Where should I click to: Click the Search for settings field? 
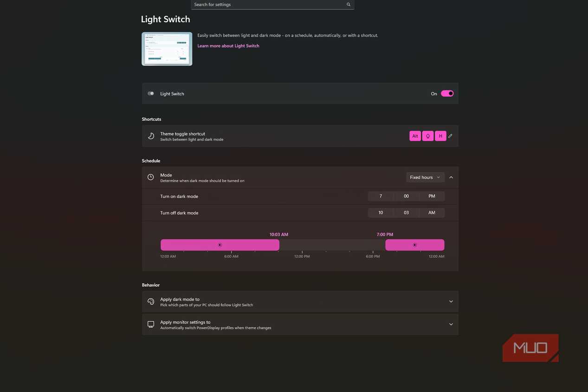(x=272, y=5)
